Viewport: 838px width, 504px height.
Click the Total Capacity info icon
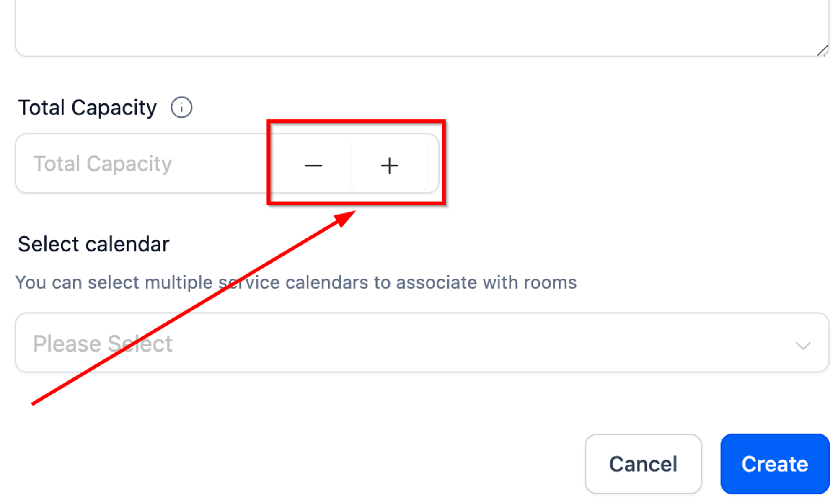[181, 108]
